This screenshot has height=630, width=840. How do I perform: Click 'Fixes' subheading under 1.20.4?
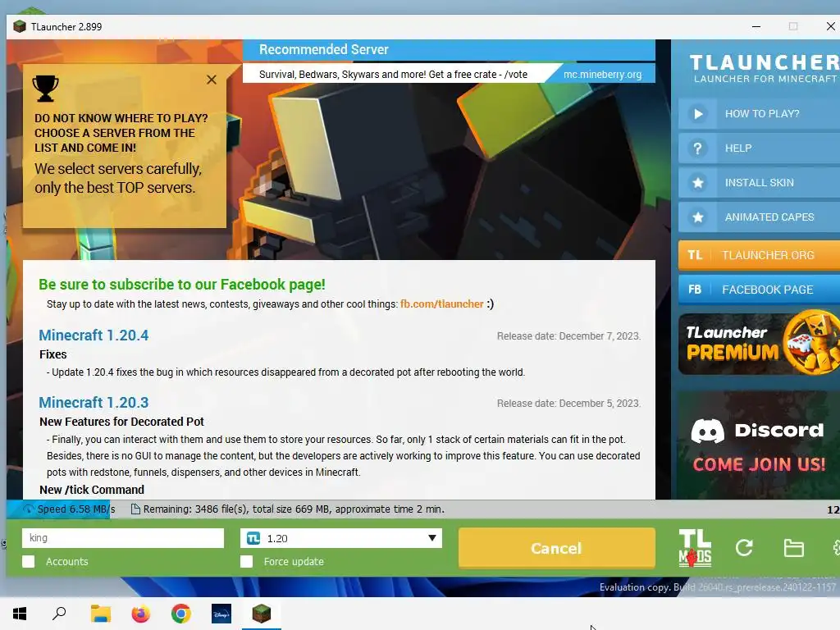(53, 354)
